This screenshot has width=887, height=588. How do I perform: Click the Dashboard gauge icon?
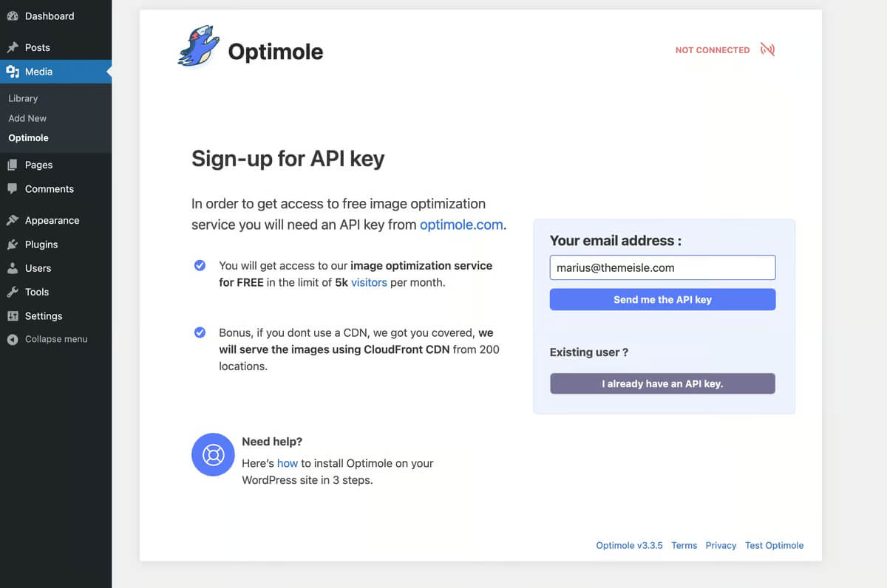click(x=13, y=16)
